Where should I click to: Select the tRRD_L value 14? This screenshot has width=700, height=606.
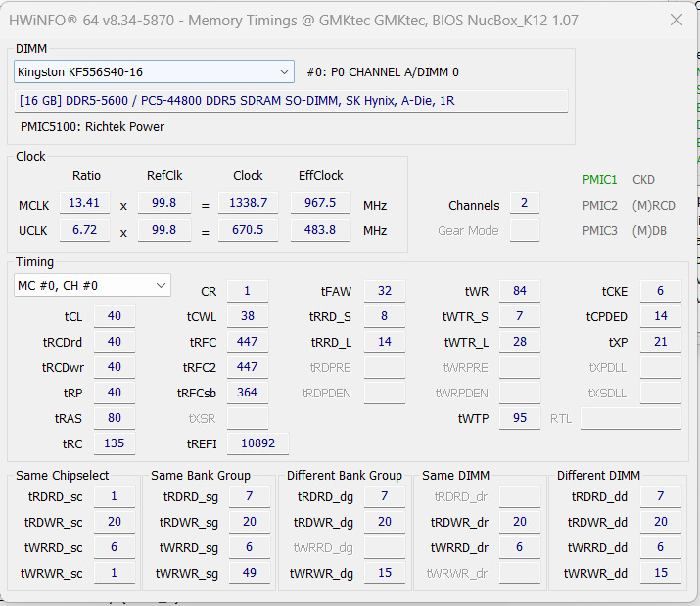(x=385, y=342)
